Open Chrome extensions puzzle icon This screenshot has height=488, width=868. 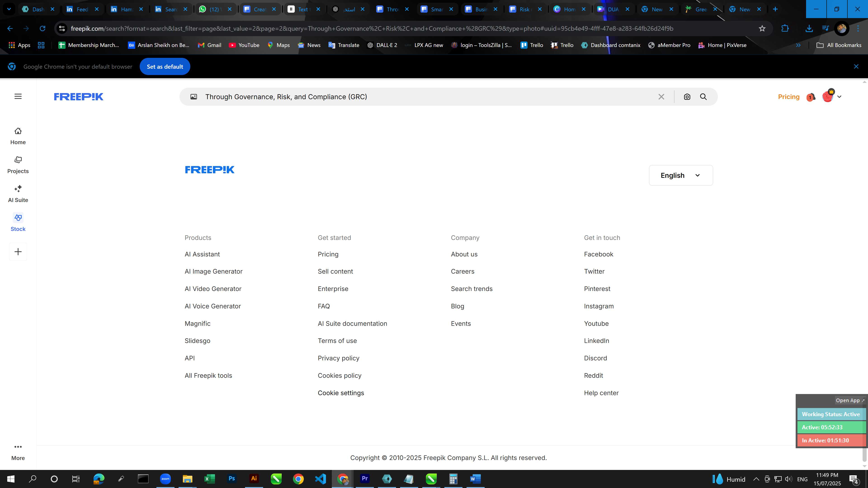(x=785, y=29)
